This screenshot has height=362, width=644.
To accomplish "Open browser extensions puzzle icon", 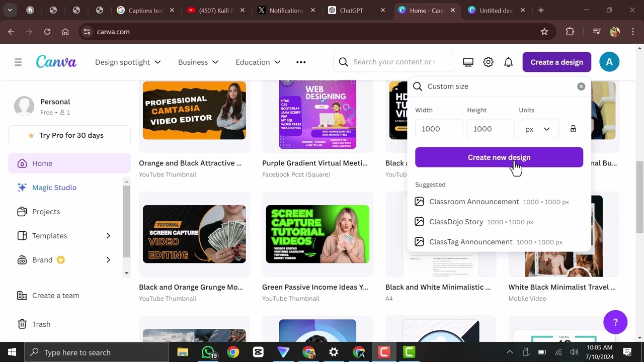I will tap(570, 32).
